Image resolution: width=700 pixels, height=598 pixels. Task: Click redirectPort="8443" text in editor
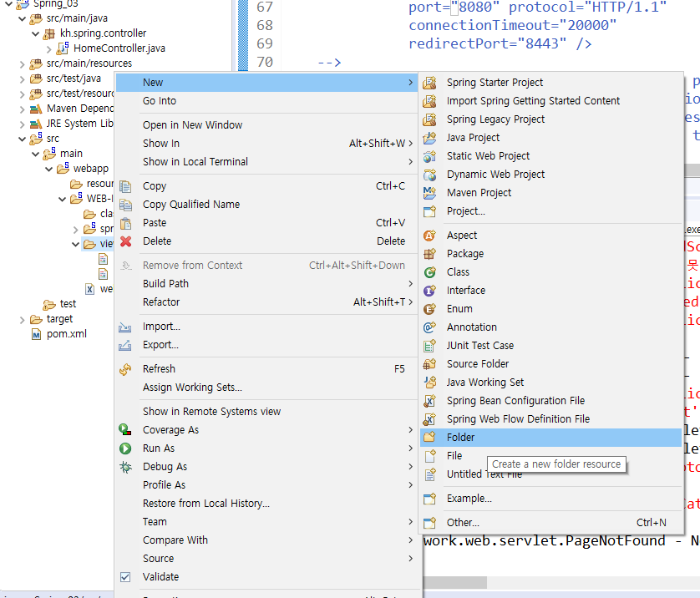[488, 43]
